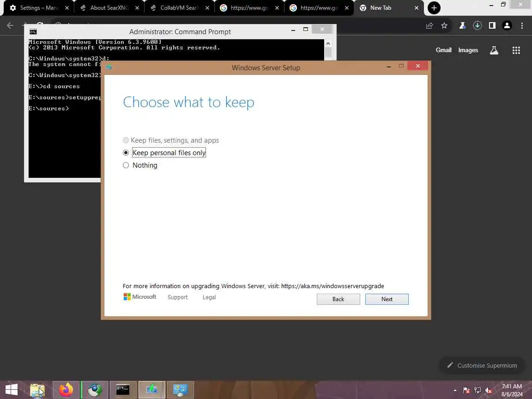Minimize the Command Prompt window
This screenshot has height=399, width=532.
(x=293, y=30)
